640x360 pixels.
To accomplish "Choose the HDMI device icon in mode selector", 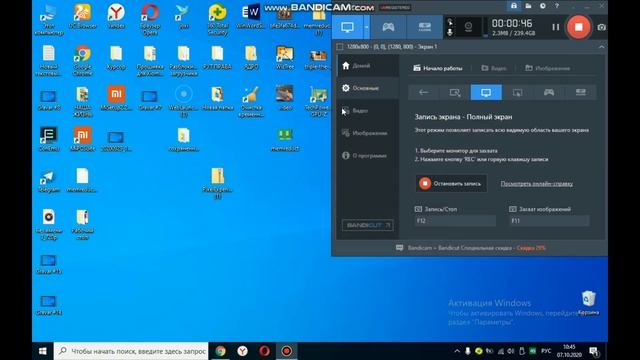I will pos(580,92).
